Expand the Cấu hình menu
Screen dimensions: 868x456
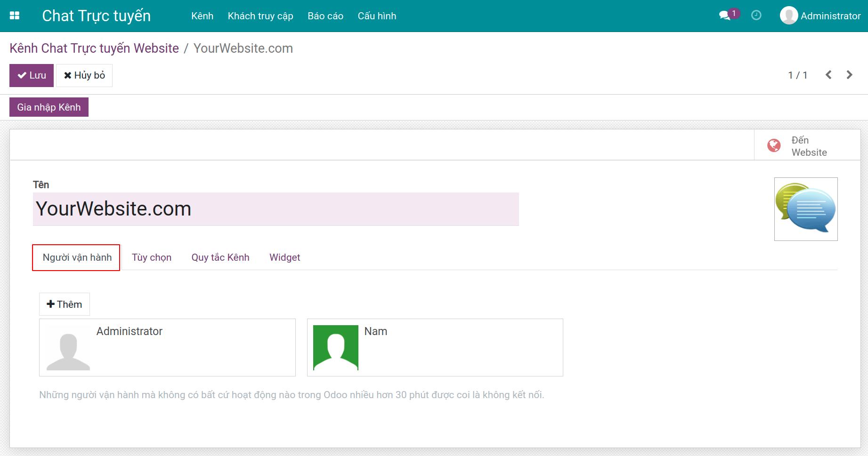(x=377, y=16)
